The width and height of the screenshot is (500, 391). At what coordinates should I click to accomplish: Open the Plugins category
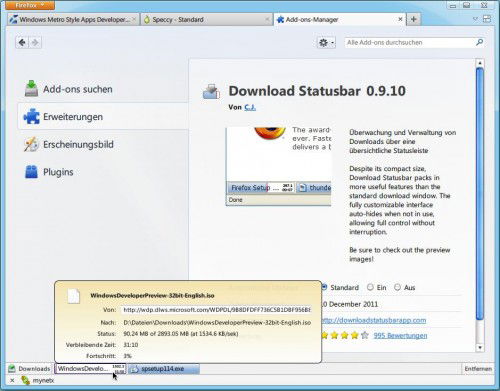[x=48, y=172]
